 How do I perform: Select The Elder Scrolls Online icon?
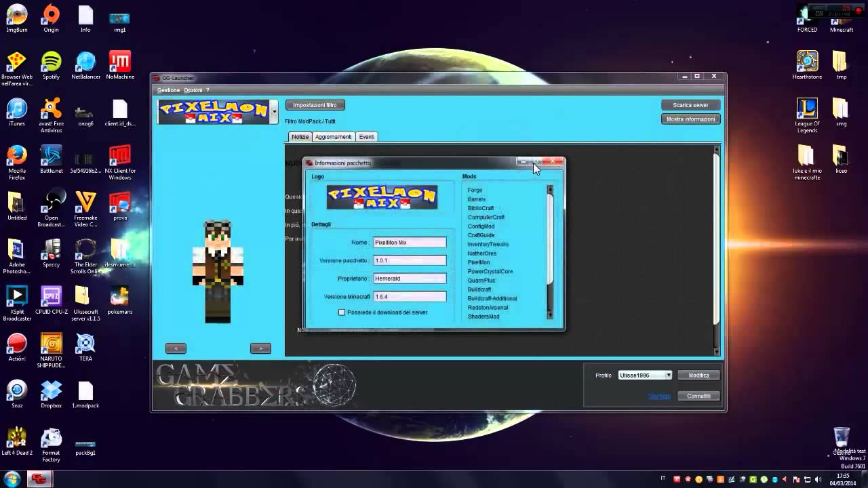[x=85, y=256]
